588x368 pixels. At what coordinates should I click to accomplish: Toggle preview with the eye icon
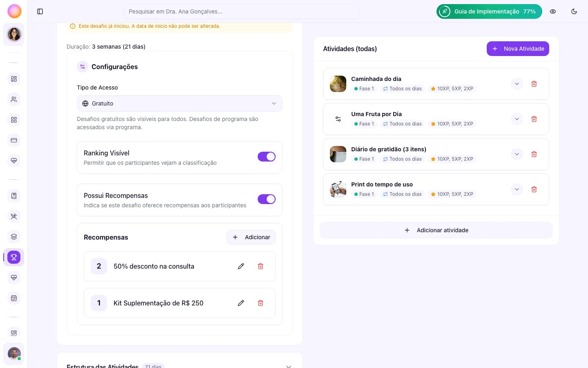(x=553, y=11)
